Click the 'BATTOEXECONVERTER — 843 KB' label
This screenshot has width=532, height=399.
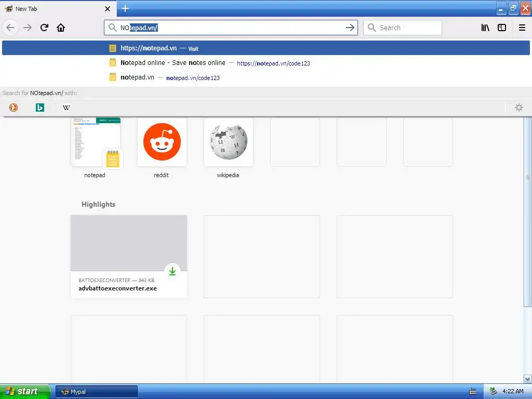116,280
